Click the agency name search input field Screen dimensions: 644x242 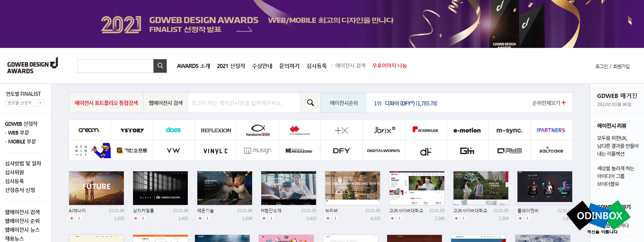[244, 103]
